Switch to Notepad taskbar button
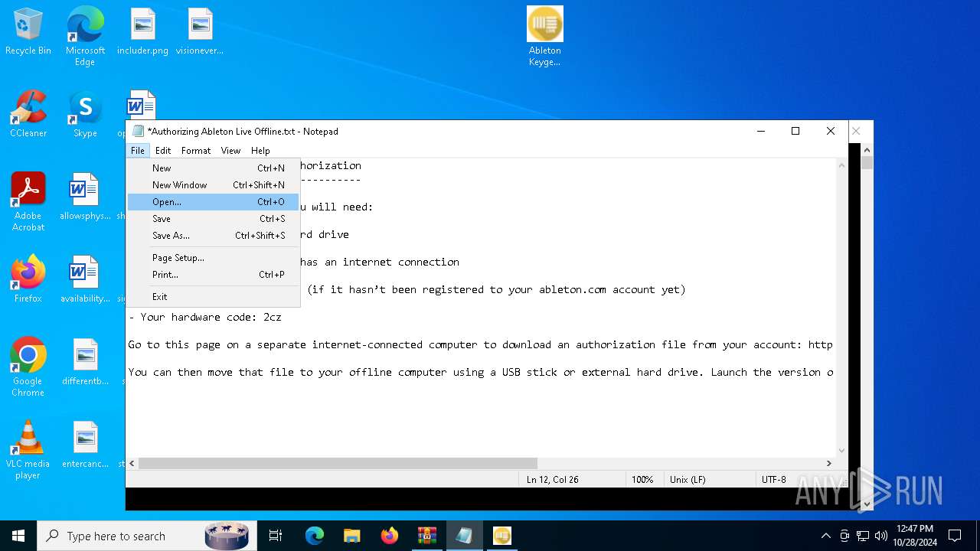 point(465,536)
